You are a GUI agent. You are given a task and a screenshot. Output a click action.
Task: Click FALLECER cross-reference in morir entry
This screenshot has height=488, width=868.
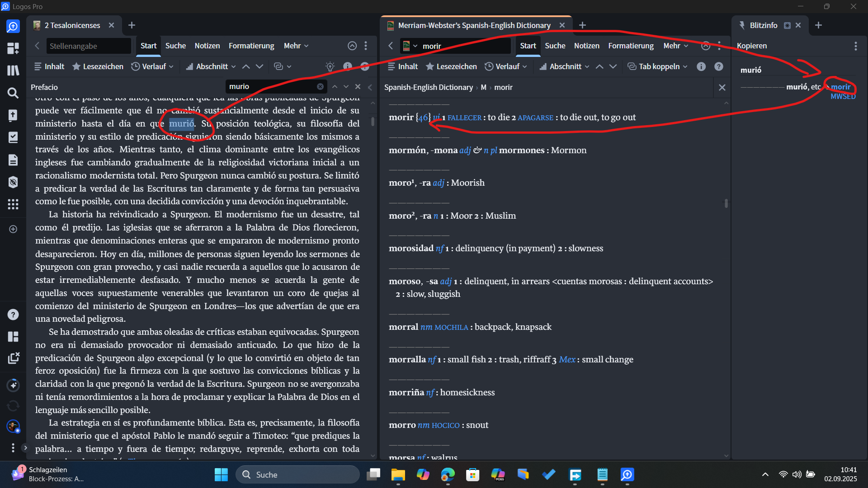[464, 117]
